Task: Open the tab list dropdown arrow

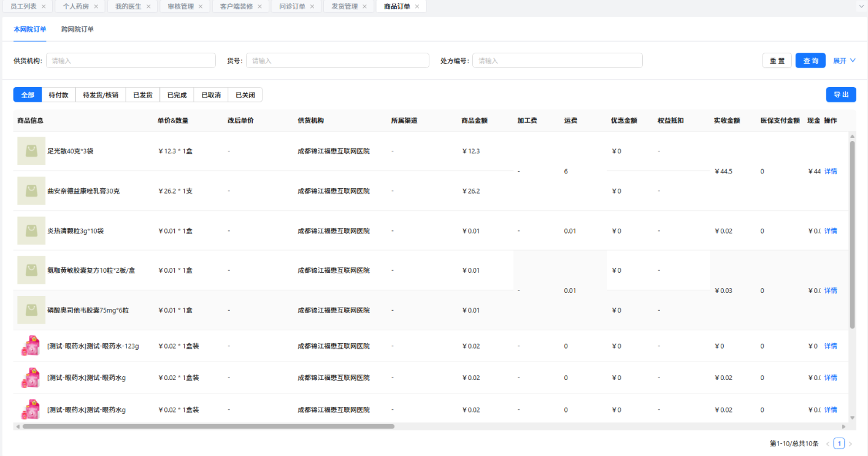Action: (x=862, y=6)
